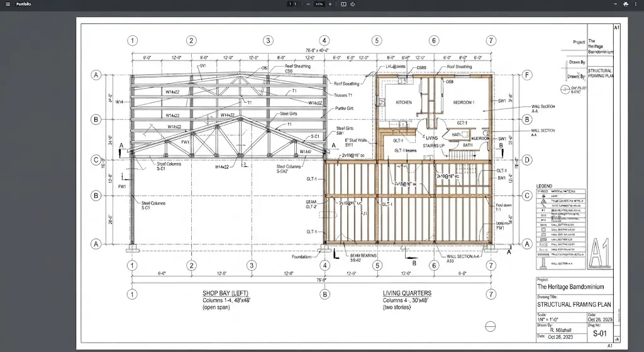
Task: Click top-left grid bubble A
Action: [96, 75]
